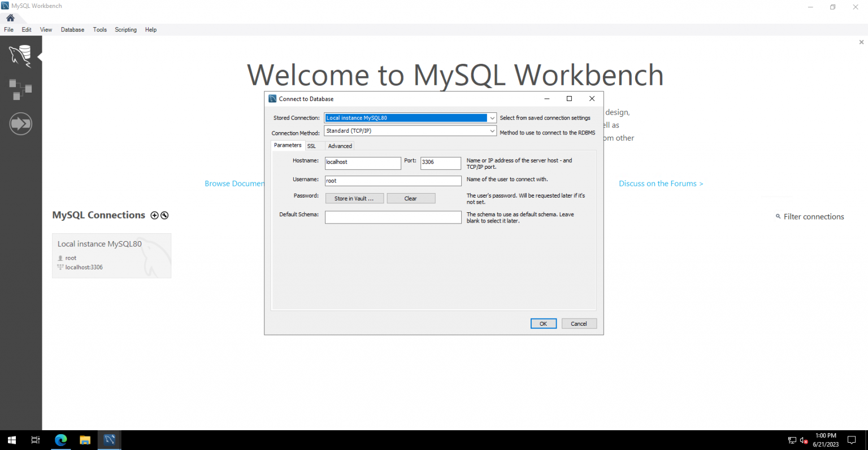
Task: Open the Database menu
Action: tap(72, 30)
